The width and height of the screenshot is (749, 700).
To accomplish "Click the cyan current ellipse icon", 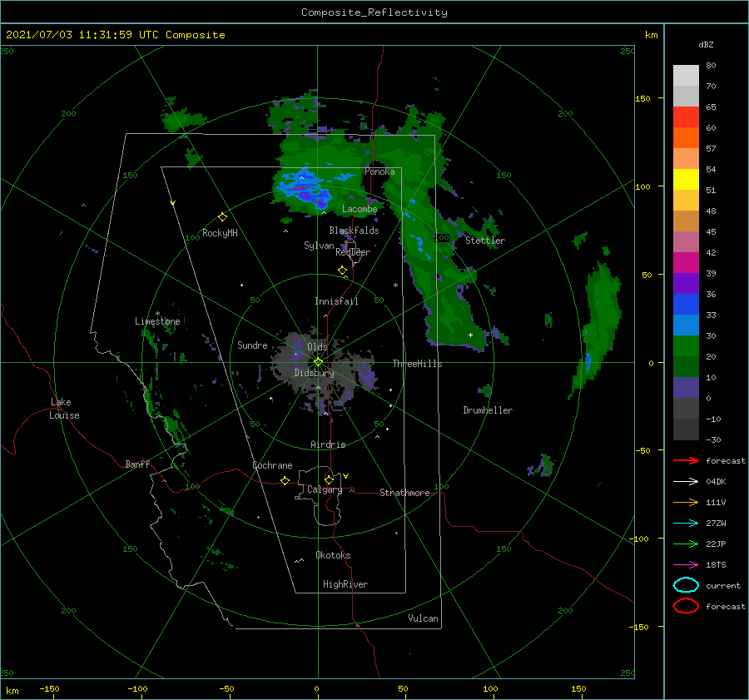I will click(686, 585).
